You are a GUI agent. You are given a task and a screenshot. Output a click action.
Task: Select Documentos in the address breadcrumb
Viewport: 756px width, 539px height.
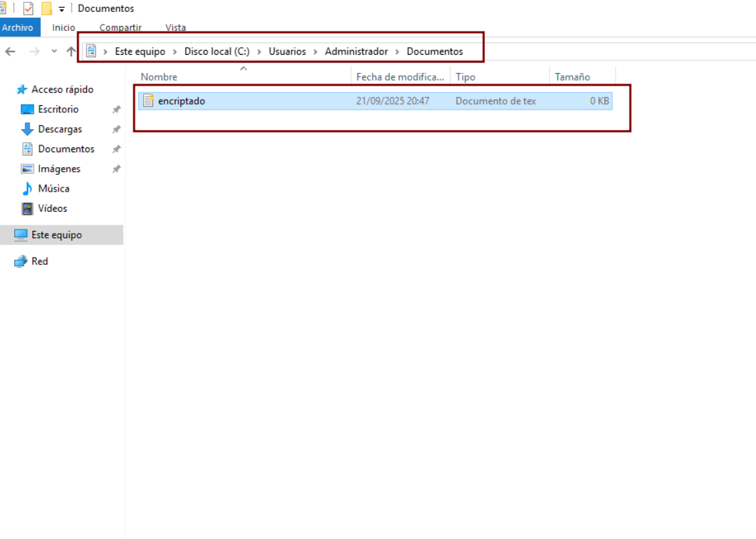pos(435,51)
